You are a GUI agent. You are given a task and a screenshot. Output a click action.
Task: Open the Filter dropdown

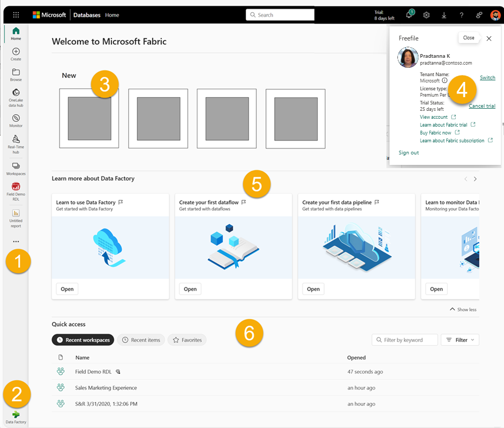(460, 340)
